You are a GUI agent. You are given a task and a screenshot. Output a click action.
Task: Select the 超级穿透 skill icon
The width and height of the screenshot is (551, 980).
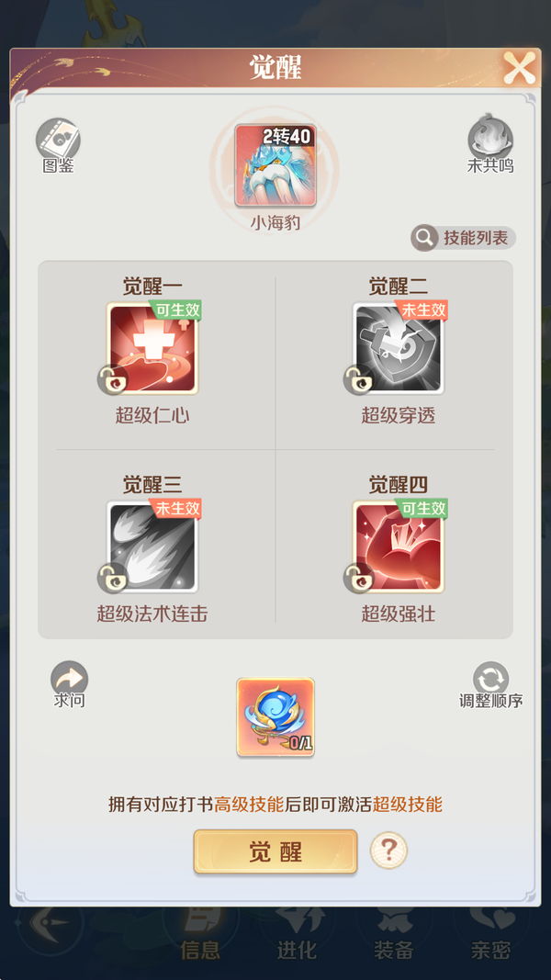399,349
